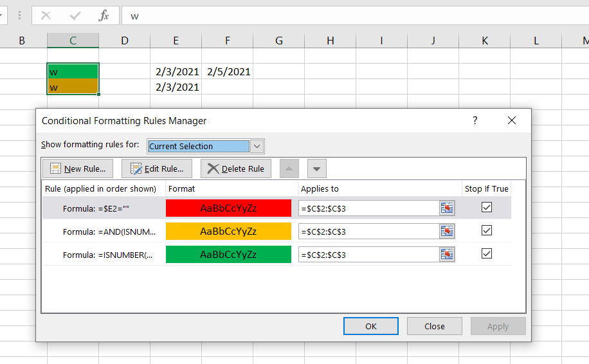Click Applies to field of AND(ISNUM rule
The width and height of the screenshot is (589, 364).
[x=369, y=232]
